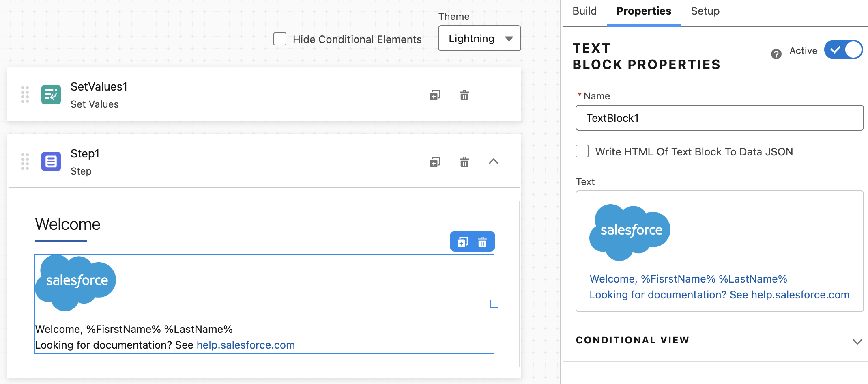868x384 pixels.
Task: Click the text block resize handle
Action: tap(494, 304)
